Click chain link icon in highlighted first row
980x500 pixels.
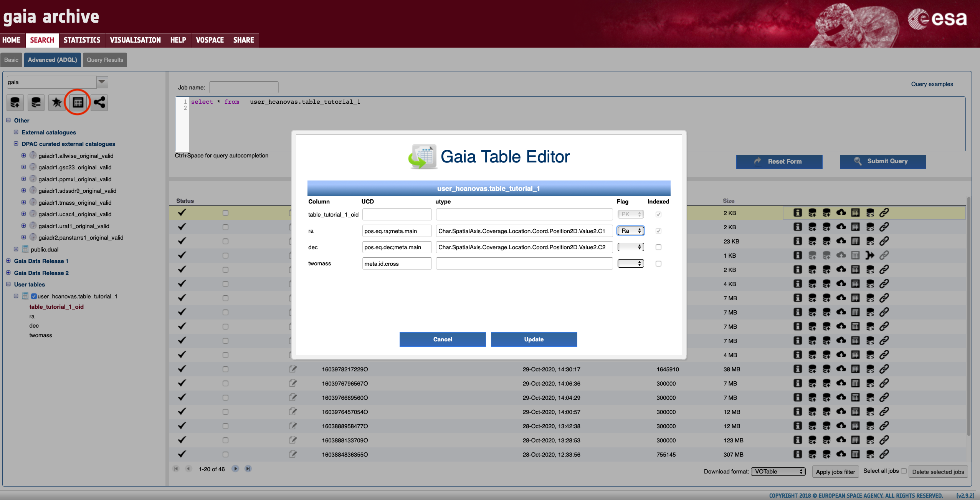click(x=884, y=213)
